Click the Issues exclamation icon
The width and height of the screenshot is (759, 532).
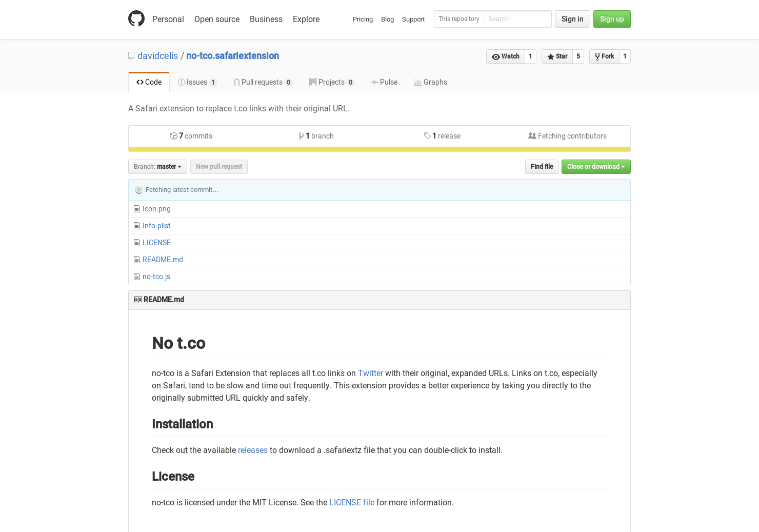(182, 82)
